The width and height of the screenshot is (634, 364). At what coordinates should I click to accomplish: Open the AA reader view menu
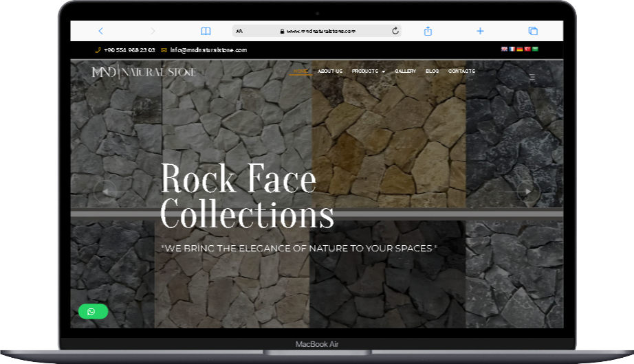tap(239, 31)
